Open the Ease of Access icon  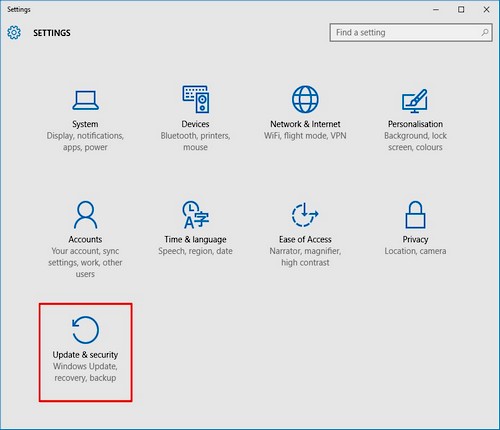305,215
